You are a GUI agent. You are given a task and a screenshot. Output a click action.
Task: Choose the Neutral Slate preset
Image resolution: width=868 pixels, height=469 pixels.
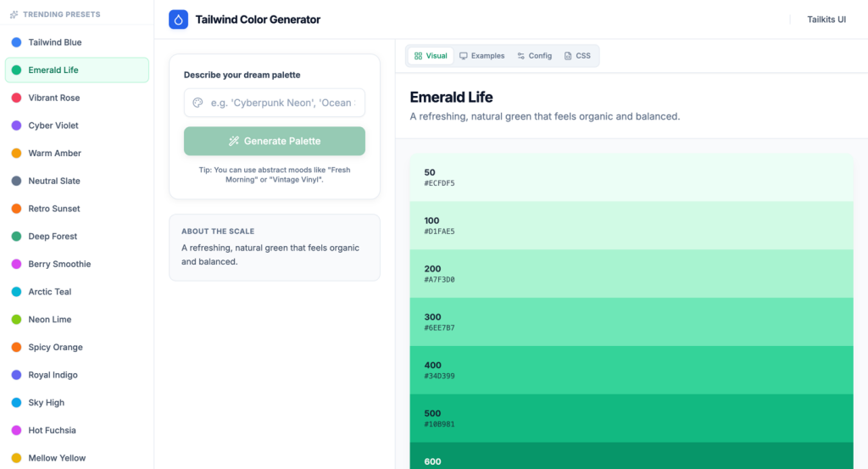pos(54,181)
